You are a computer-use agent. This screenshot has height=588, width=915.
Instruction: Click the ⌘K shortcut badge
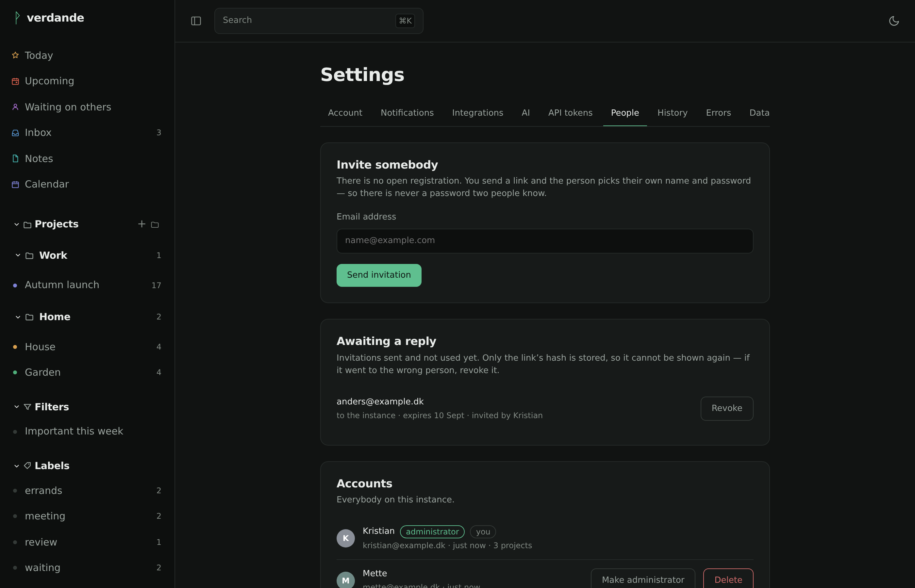tap(405, 21)
